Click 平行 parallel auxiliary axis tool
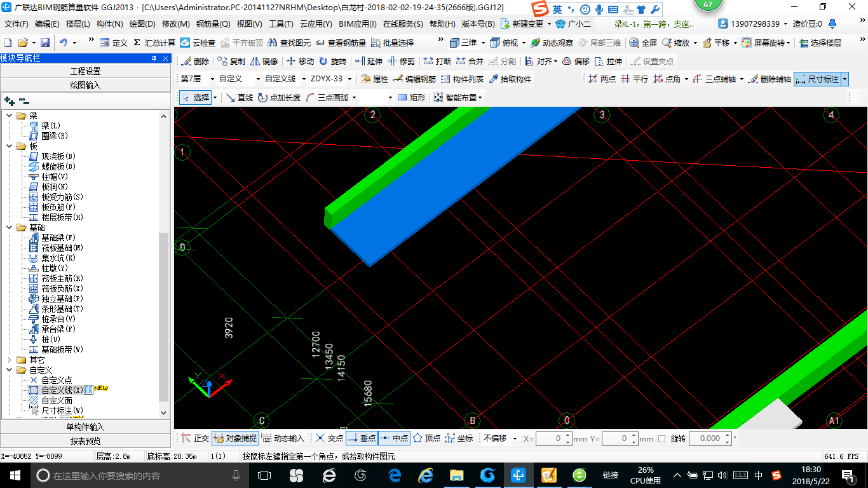The height and width of the screenshot is (488, 868). 634,79
